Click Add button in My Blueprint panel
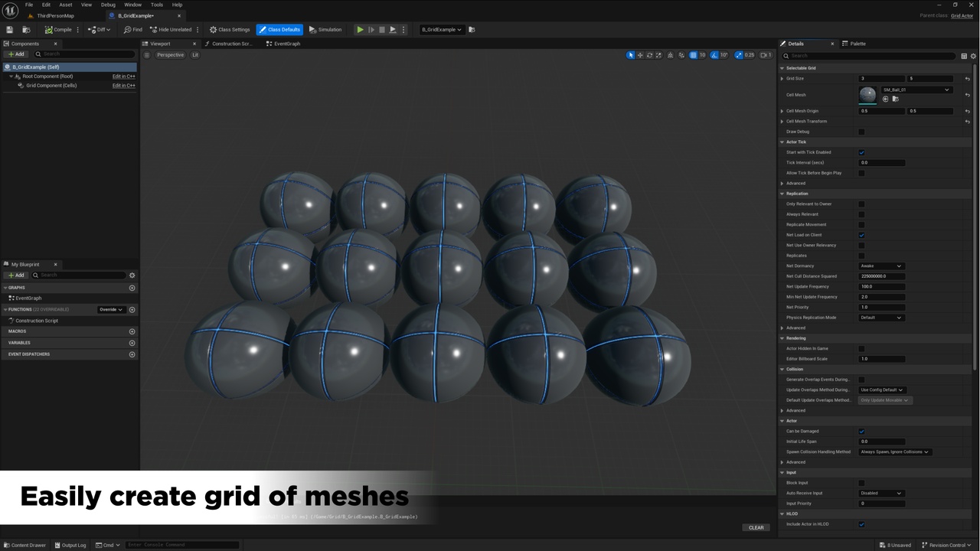This screenshot has height=551, width=980. point(15,275)
